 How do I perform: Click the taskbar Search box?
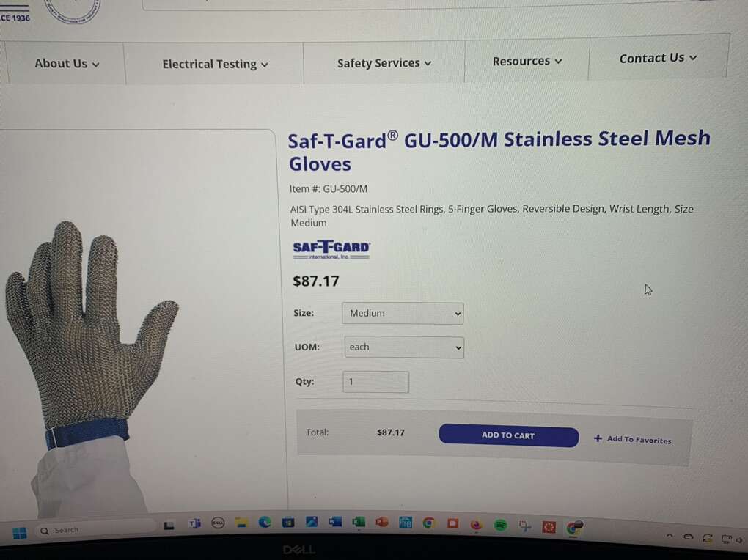[x=95, y=529]
